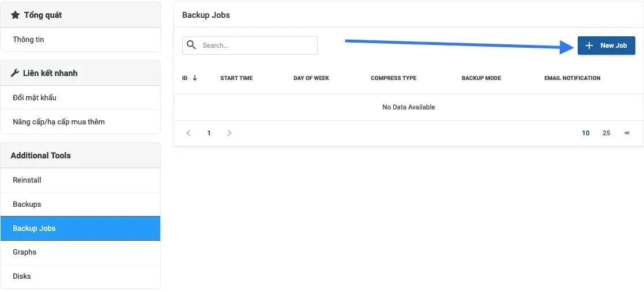This screenshot has width=644, height=292.
Task: Create a New Job
Action: (x=606, y=45)
